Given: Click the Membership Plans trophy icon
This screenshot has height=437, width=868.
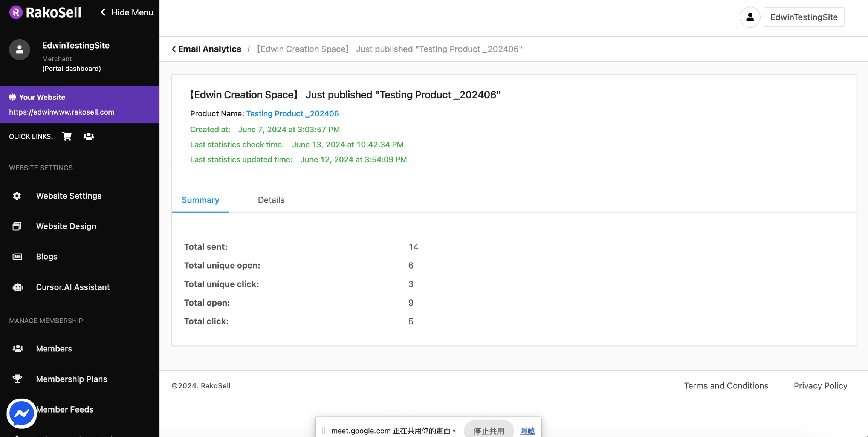Looking at the screenshot, I should pyautogui.click(x=17, y=379).
